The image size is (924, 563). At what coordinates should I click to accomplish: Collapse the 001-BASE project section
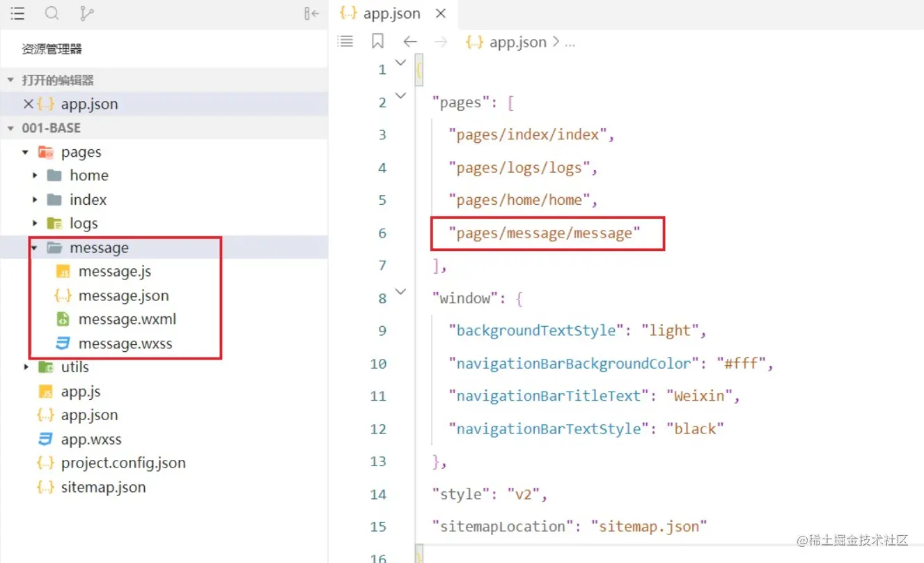tap(10, 128)
